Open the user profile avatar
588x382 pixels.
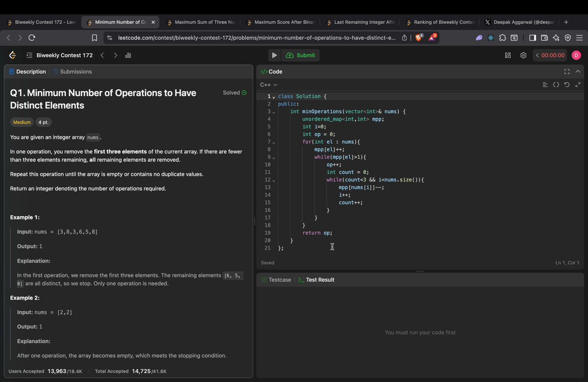tap(576, 55)
